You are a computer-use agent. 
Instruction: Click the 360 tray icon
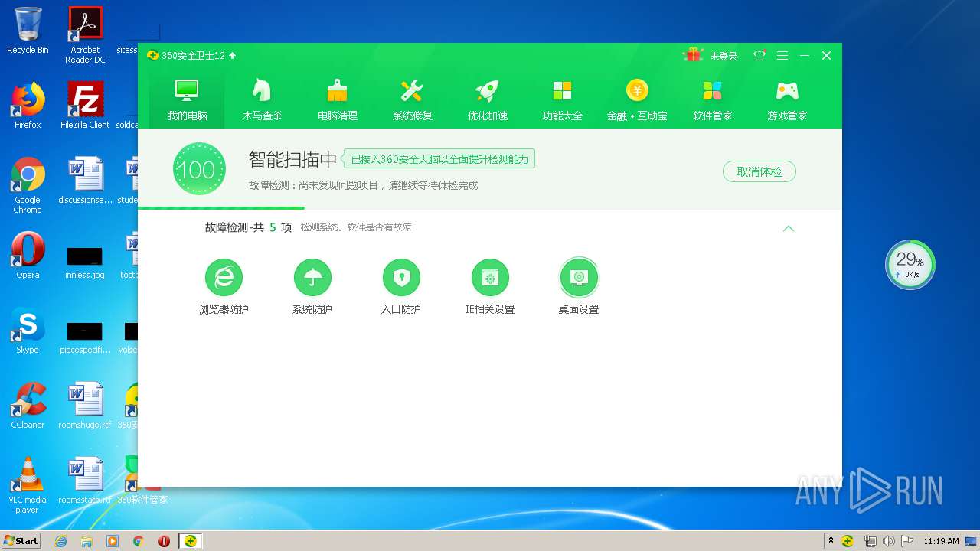click(x=848, y=541)
